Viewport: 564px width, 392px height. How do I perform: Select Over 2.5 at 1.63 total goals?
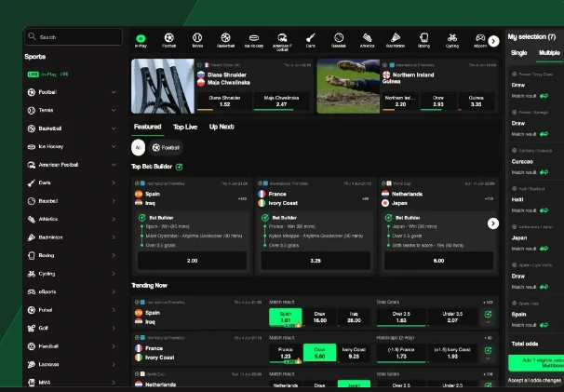click(x=401, y=318)
